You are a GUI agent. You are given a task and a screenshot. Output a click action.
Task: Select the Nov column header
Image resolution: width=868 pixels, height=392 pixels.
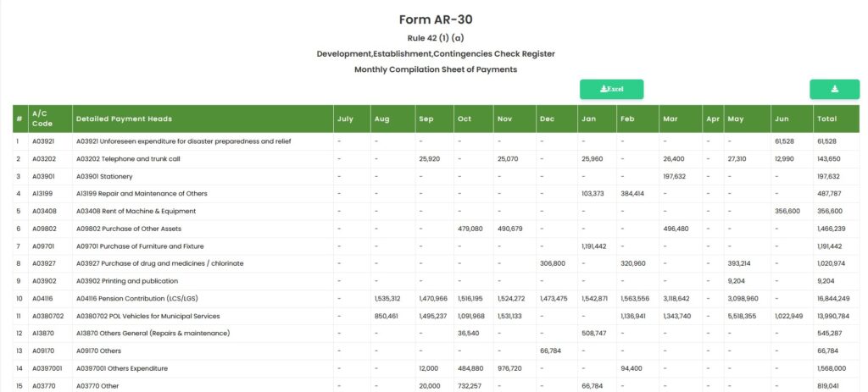pos(515,119)
